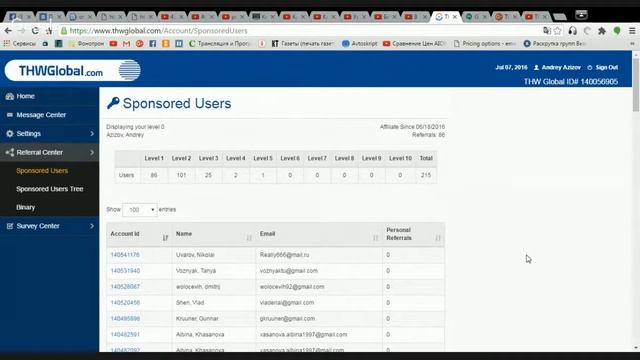The image size is (640, 360).
Task: Click Settings gear icon in sidebar
Action: click(9, 133)
